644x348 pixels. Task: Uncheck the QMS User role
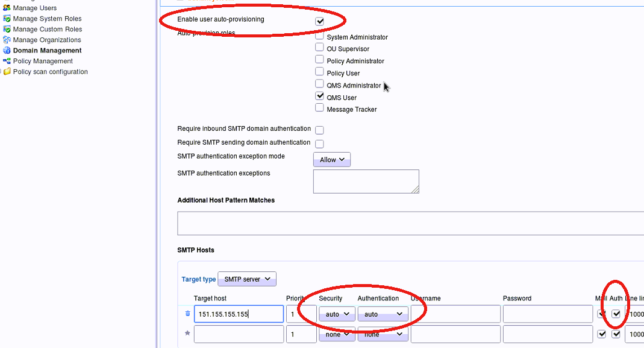point(320,96)
